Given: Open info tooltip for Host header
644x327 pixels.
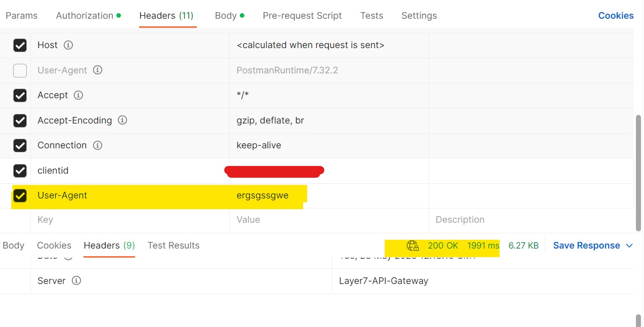Looking at the screenshot, I should pos(68,45).
